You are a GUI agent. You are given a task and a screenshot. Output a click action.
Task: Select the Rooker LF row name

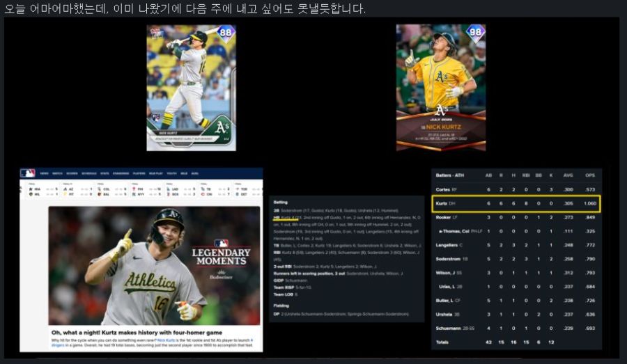pos(447,217)
